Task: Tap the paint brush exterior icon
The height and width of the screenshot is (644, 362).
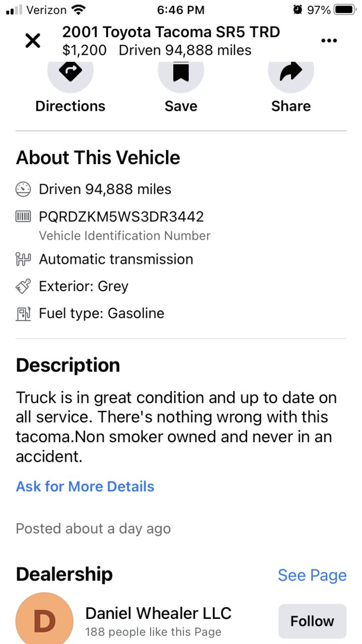Action: click(x=24, y=287)
